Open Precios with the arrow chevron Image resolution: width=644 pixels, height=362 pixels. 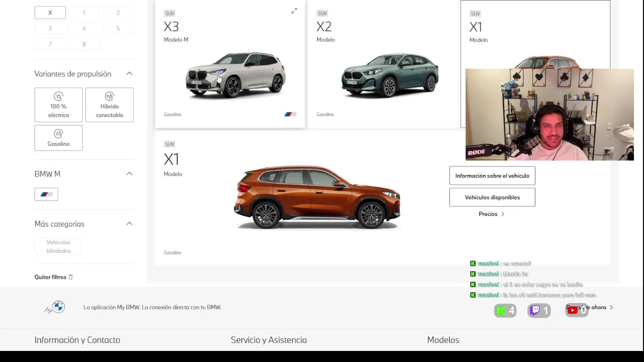coord(492,214)
